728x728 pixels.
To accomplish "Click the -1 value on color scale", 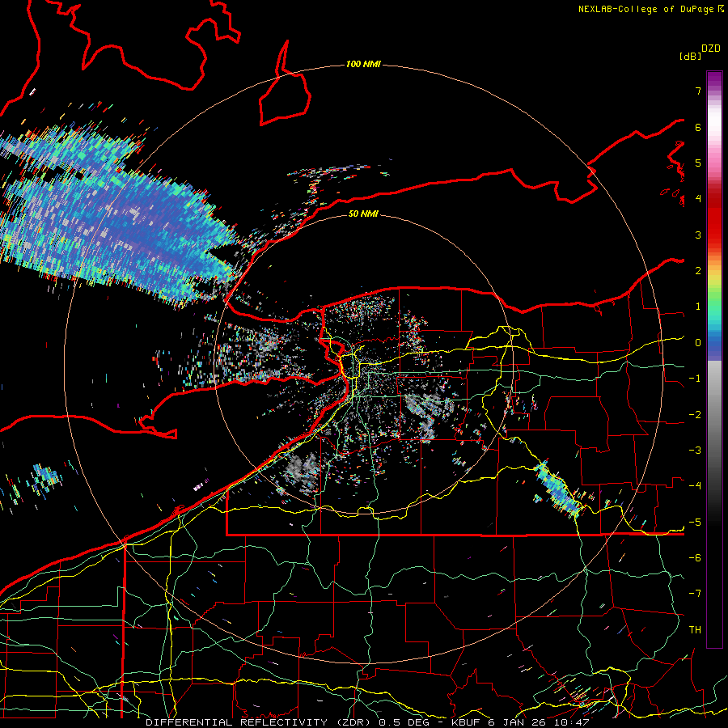I will [695, 379].
